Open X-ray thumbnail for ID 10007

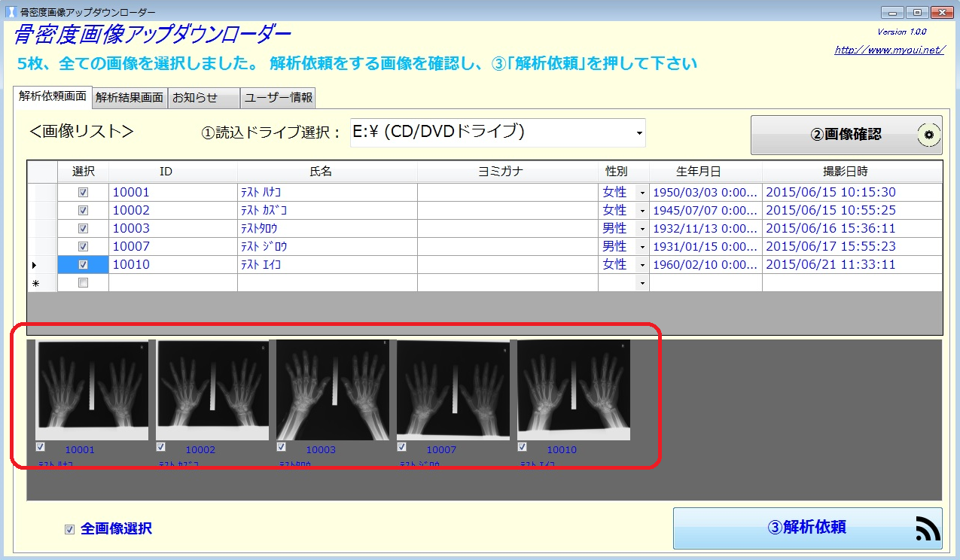(453, 389)
